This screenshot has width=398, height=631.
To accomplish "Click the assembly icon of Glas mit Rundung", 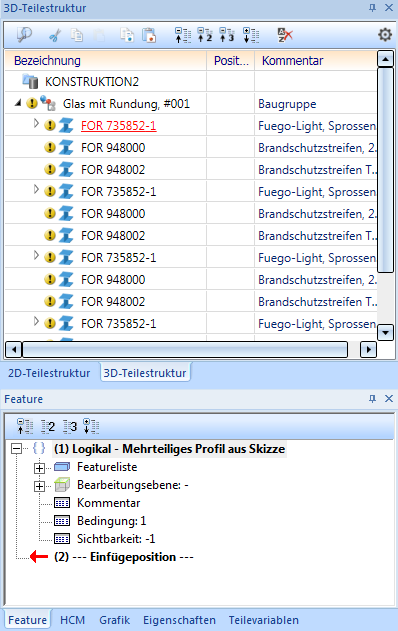I will click(48, 103).
